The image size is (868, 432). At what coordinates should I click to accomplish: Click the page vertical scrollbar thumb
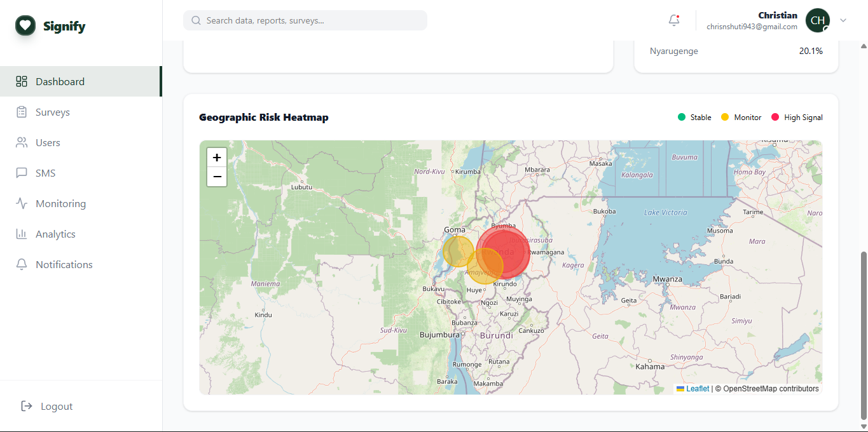pos(863,335)
